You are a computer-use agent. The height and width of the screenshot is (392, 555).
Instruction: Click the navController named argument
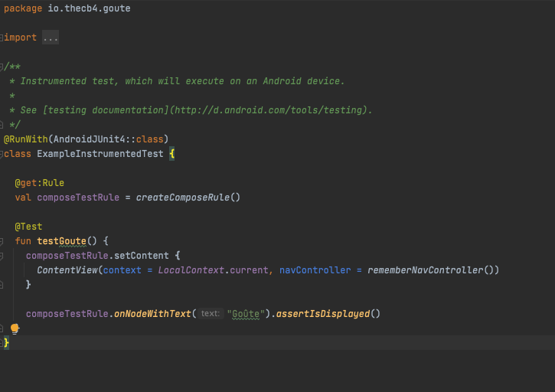tap(315, 270)
